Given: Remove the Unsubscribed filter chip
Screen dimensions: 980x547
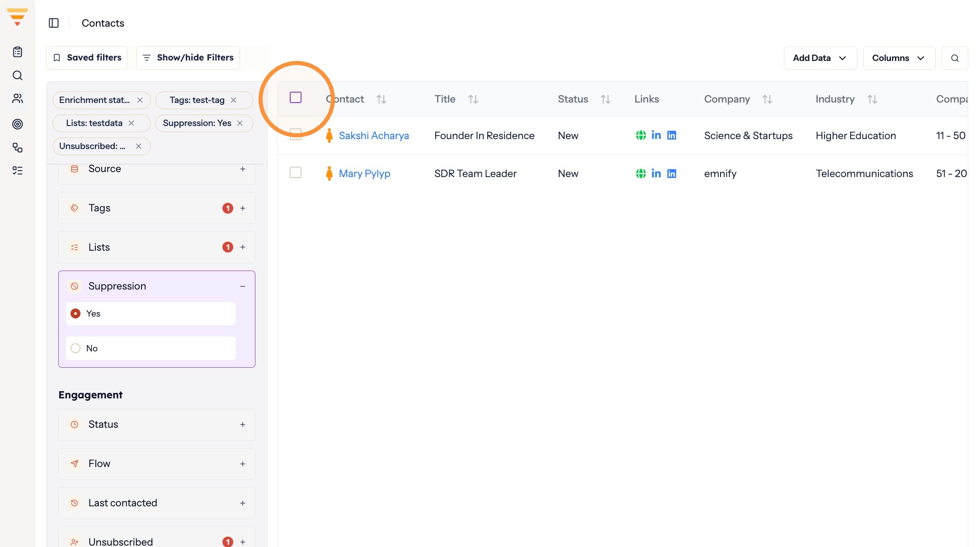Looking at the screenshot, I should click(138, 146).
